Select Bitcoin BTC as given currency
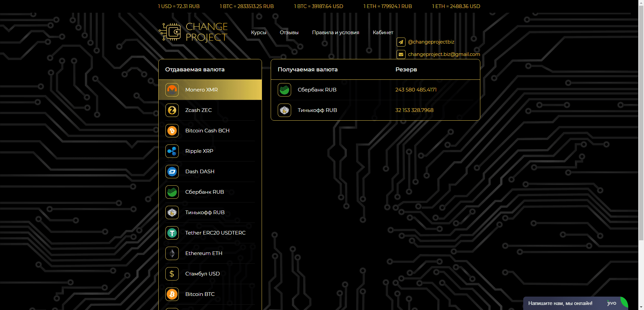 tap(200, 294)
